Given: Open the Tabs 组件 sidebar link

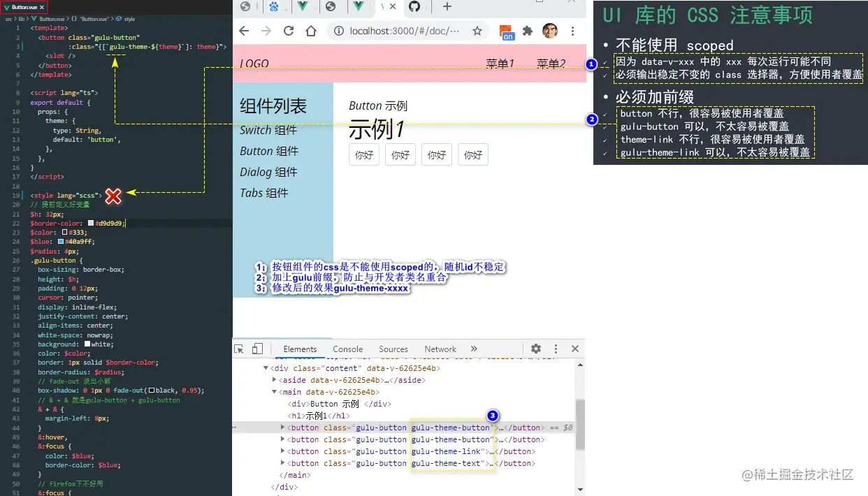Looking at the screenshot, I should [x=264, y=193].
